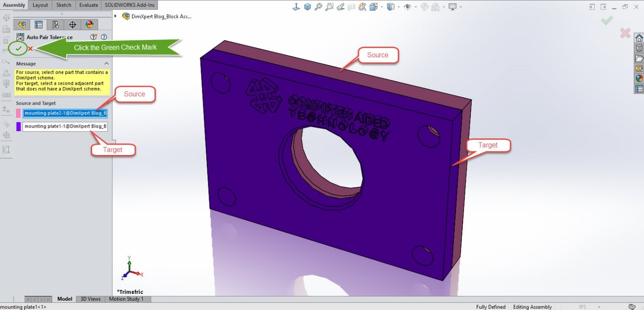Open the View Palette icon

639,69
